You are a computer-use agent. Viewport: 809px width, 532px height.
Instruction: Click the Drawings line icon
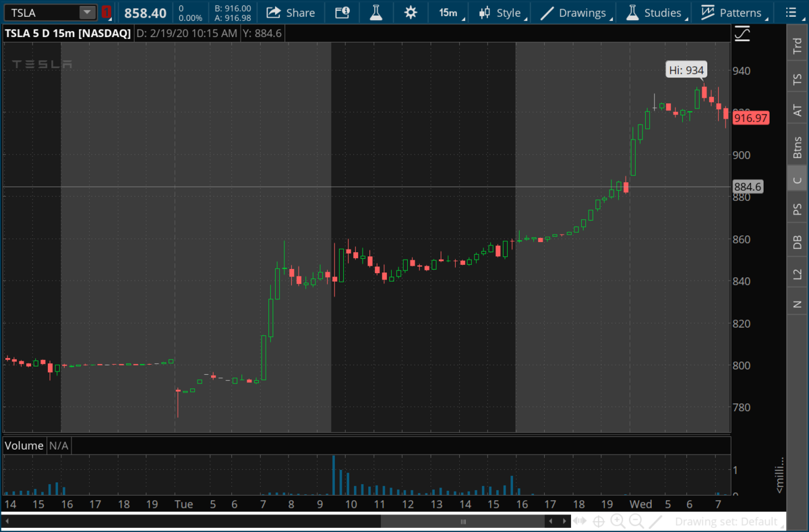tap(547, 12)
